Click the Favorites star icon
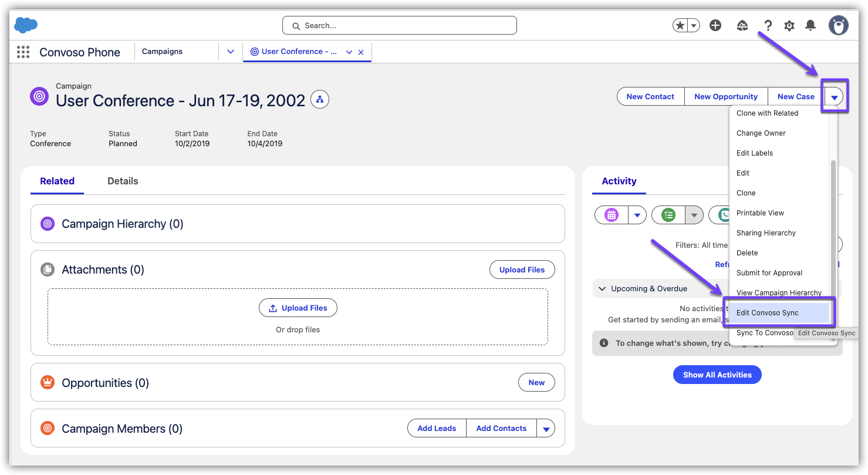The image size is (868, 475). click(x=680, y=25)
